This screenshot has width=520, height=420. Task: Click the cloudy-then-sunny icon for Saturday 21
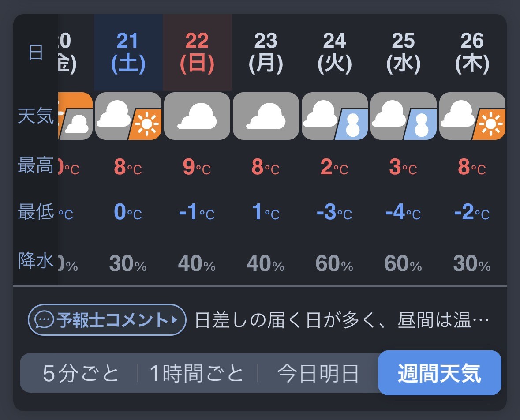(128, 116)
